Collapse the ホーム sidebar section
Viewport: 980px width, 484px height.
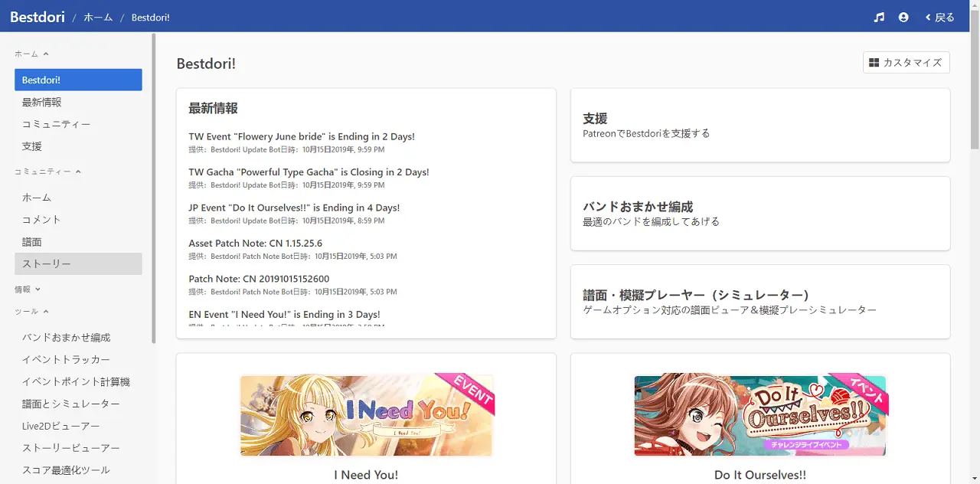pyautogui.click(x=31, y=54)
